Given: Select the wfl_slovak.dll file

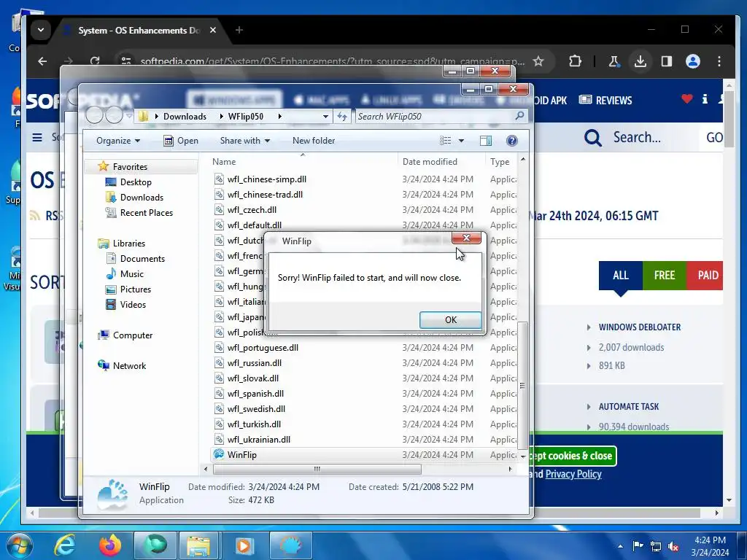Looking at the screenshot, I should pos(253,378).
